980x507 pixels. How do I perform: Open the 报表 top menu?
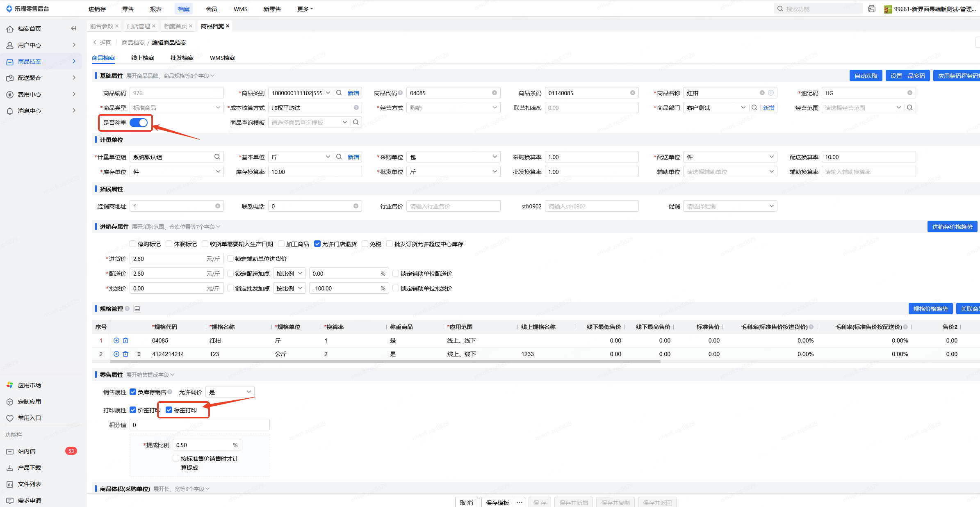point(156,9)
